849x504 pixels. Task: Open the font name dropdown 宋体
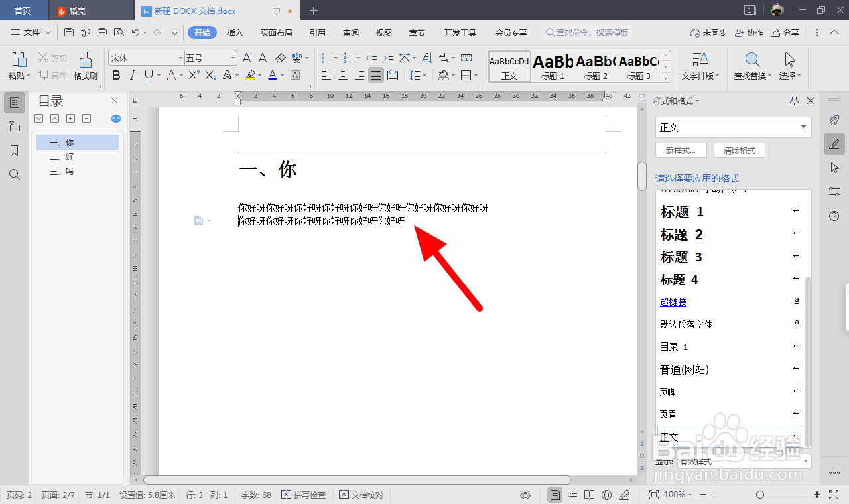(x=180, y=58)
